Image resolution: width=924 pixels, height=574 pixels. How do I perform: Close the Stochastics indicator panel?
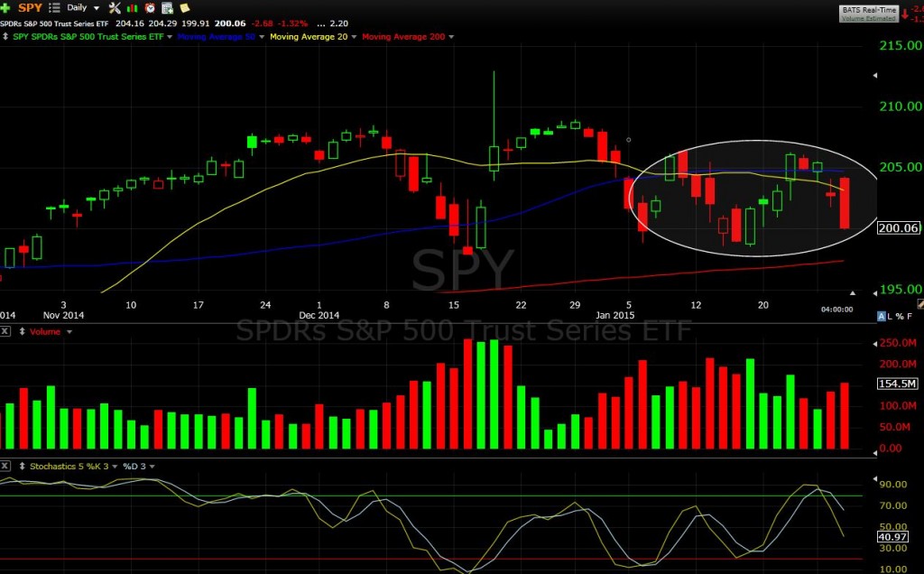click(x=5, y=467)
